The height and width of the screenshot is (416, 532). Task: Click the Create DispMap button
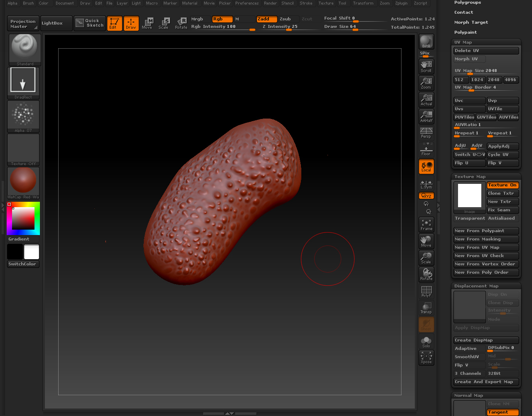pos(486,340)
